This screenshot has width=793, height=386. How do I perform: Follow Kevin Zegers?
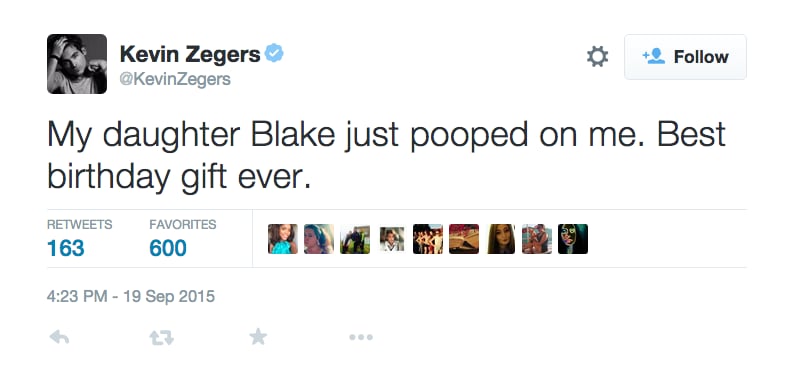pos(685,57)
